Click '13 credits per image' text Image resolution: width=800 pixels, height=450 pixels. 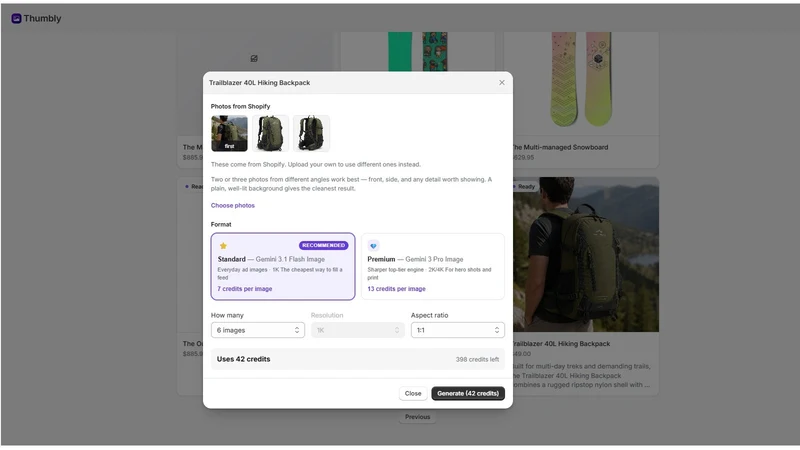pos(396,289)
